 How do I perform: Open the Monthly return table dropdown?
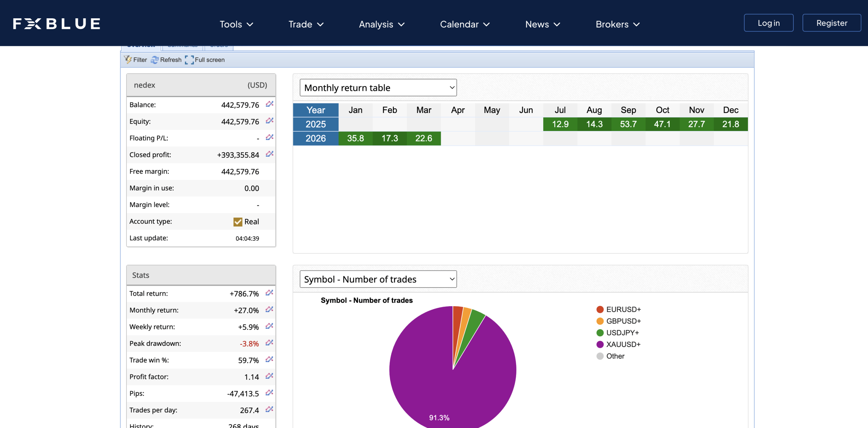tap(378, 88)
